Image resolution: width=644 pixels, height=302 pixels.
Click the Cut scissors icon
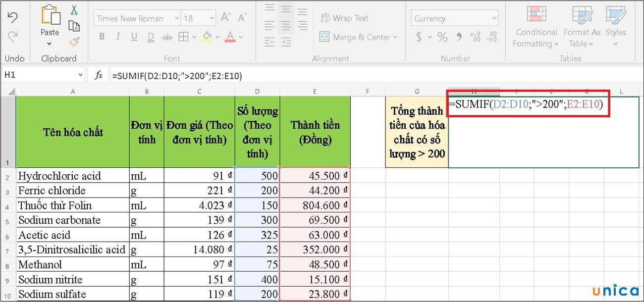(x=74, y=10)
